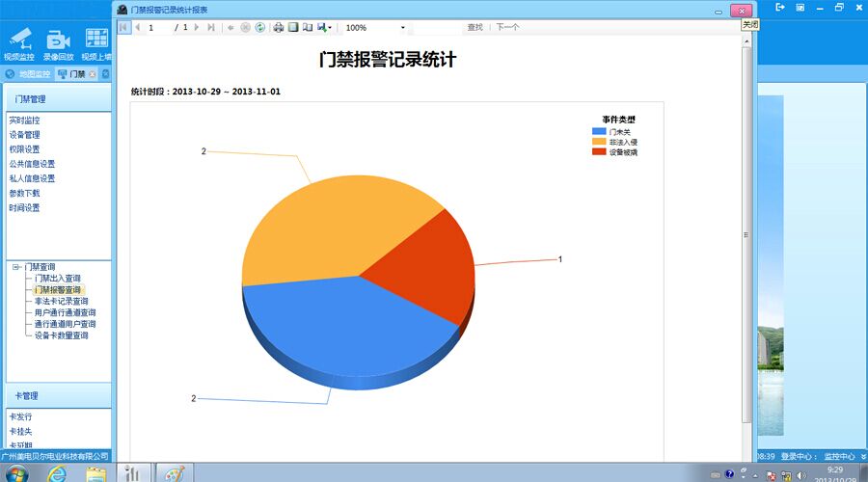Click the print icon in report toolbar
The width and height of the screenshot is (868, 482).
[x=279, y=28]
